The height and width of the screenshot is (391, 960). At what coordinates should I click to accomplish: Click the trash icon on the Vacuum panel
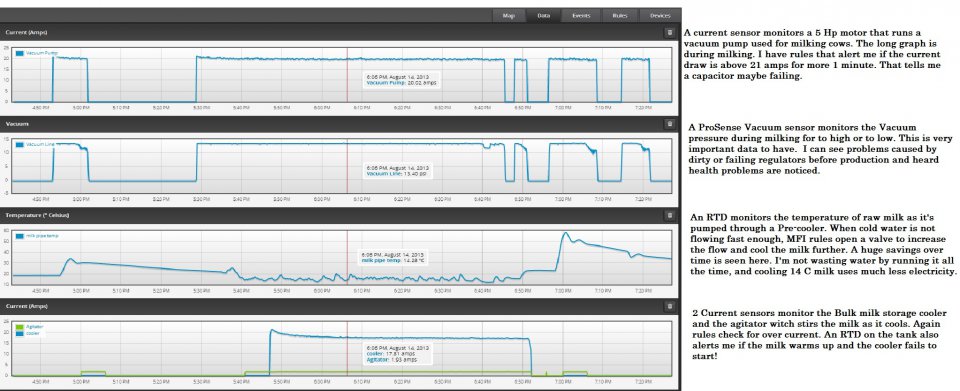click(670, 124)
